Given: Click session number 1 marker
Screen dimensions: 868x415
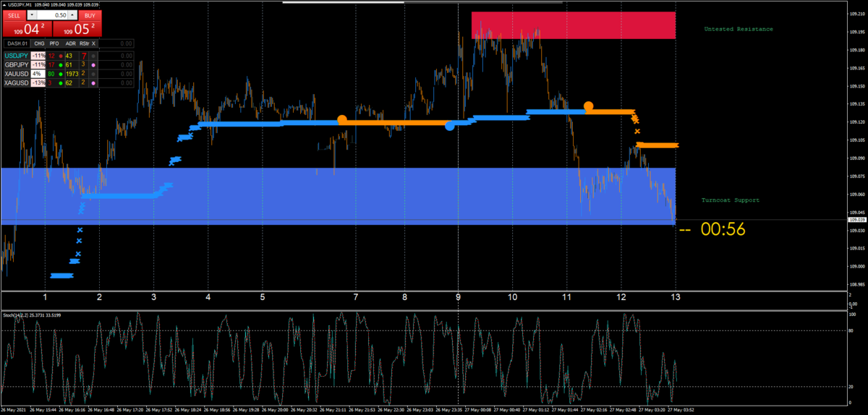Looking at the screenshot, I should click(45, 297).
